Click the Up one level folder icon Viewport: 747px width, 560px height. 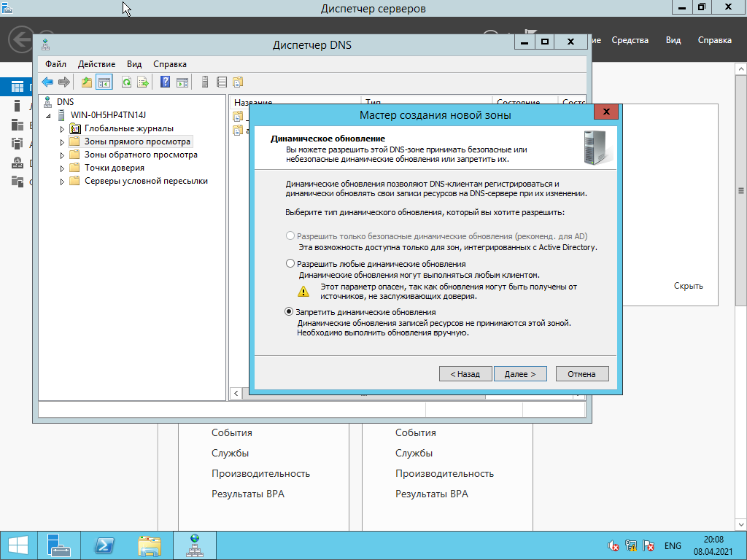(x=86, y=82)
